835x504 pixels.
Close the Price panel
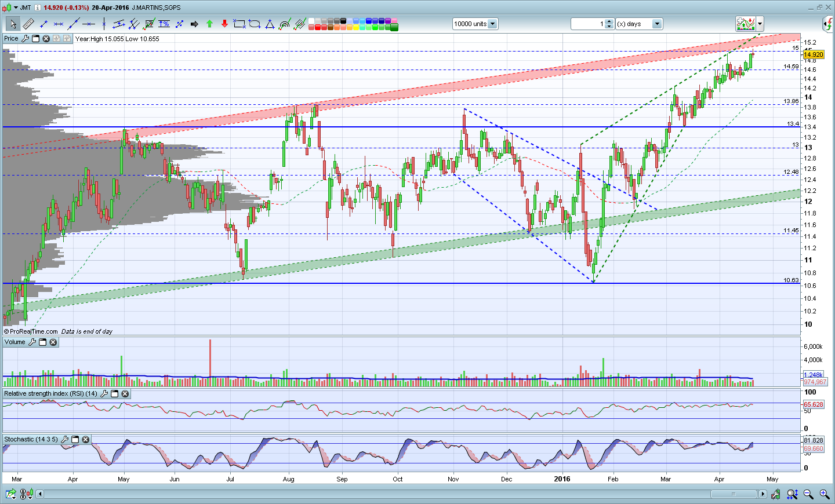(46, 39)
